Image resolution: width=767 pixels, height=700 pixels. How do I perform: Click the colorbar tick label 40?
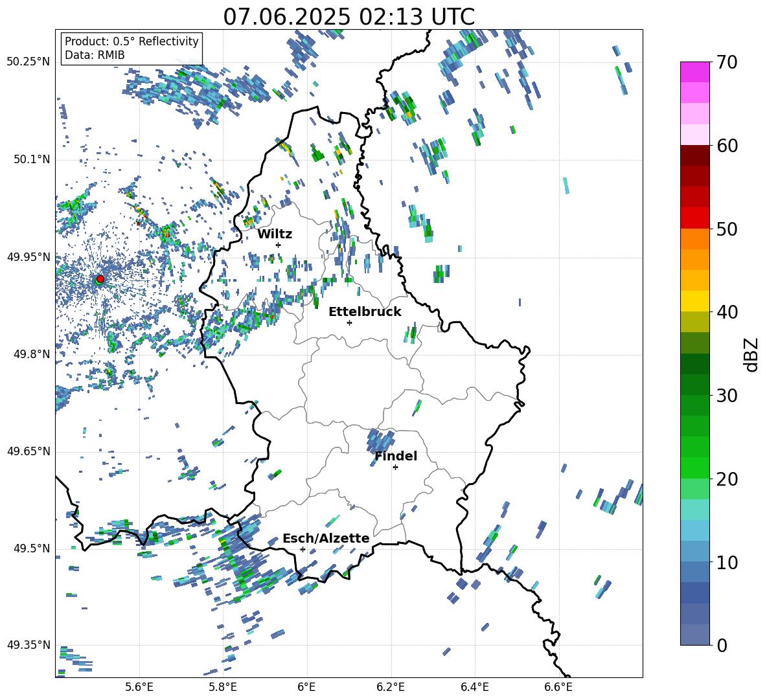[727, 312]
